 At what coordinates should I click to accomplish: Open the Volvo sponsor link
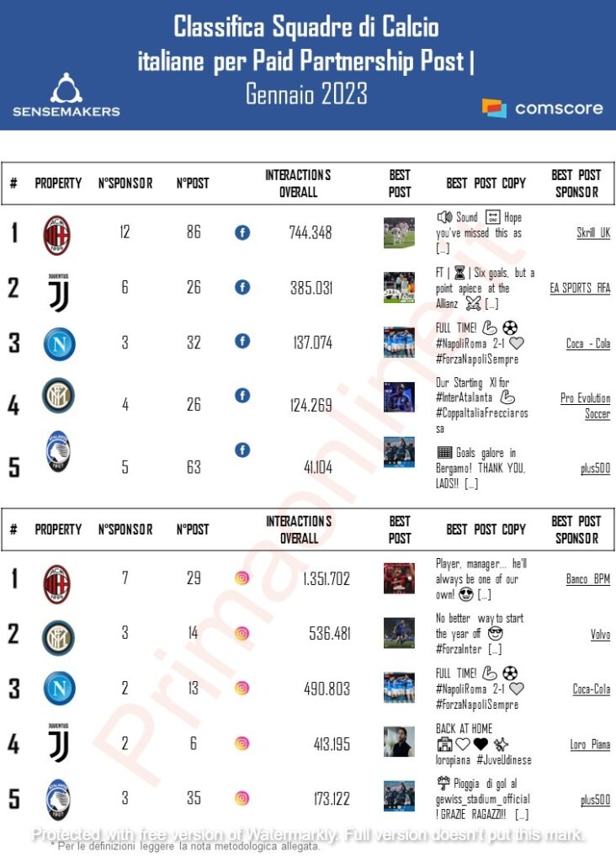(x=601, y=635)
